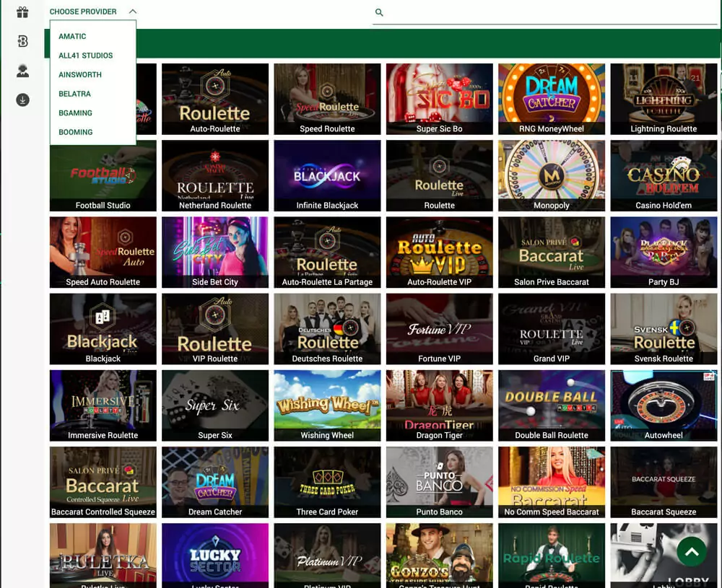Viewport: 722px width, 588px height.
Task: Click the download app icon in sidebar
Action: (x=22, y=100)
